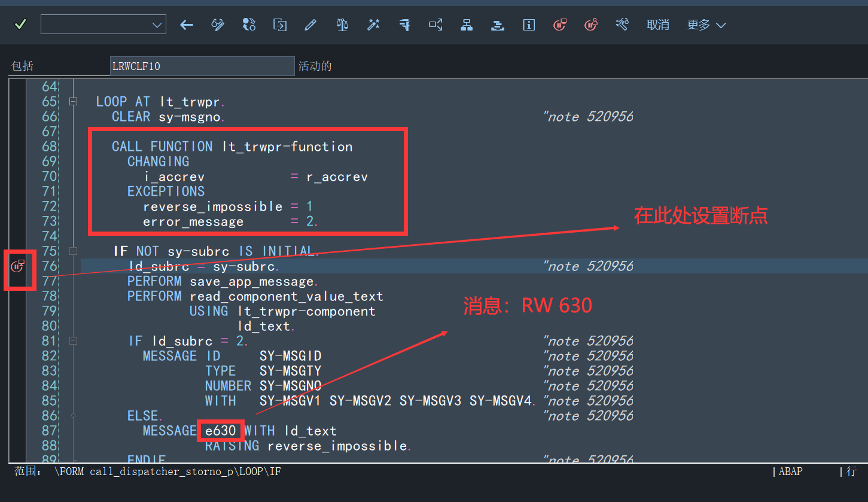
Task: Collapse the IF ld_subrc block at line 81
Action: 73,341
